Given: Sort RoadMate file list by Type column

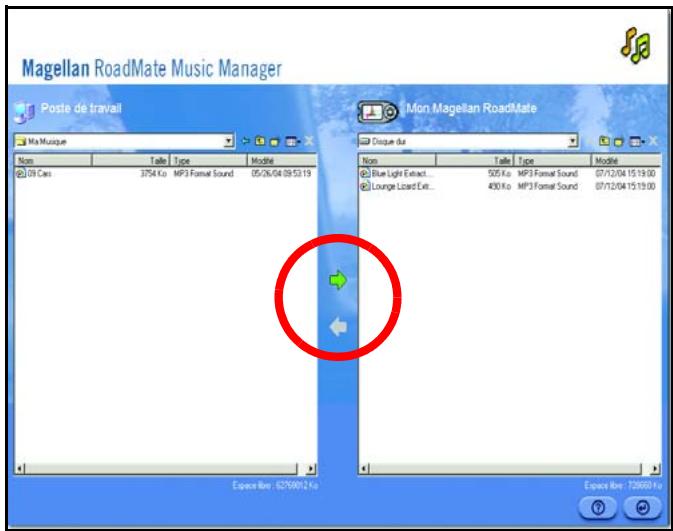Looking at the screenshot, I should [x=553, y=161].
